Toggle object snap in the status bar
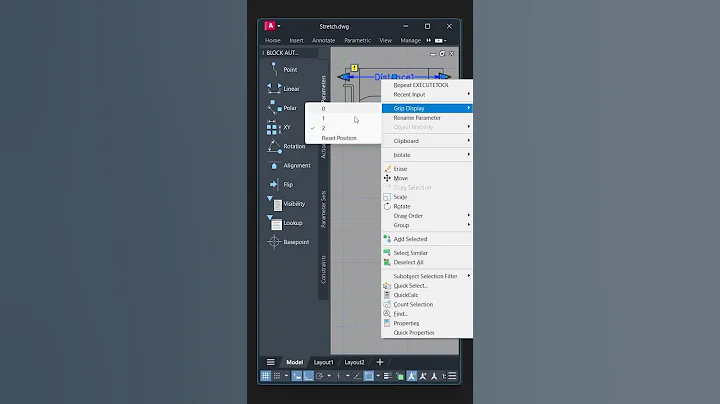This screenshot has height=404, width=720. (369, 376)
